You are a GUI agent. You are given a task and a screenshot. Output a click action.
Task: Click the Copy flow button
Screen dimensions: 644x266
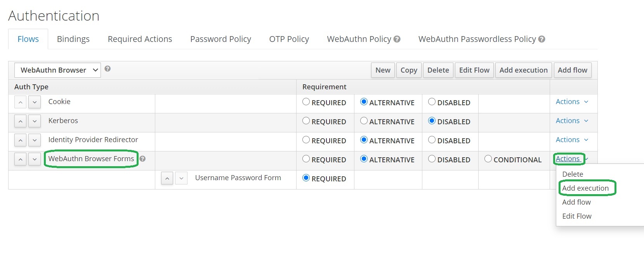(409, 70)
